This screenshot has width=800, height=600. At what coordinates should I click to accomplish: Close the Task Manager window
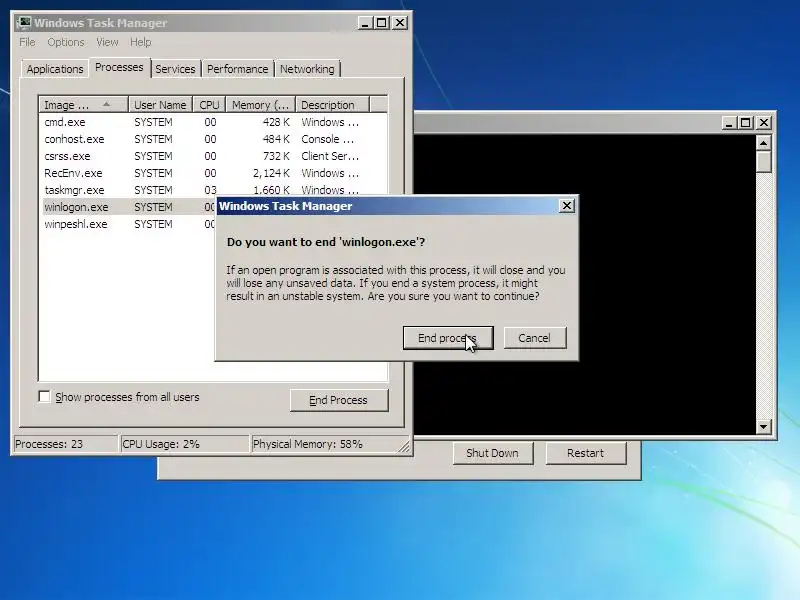coord(400,23)
